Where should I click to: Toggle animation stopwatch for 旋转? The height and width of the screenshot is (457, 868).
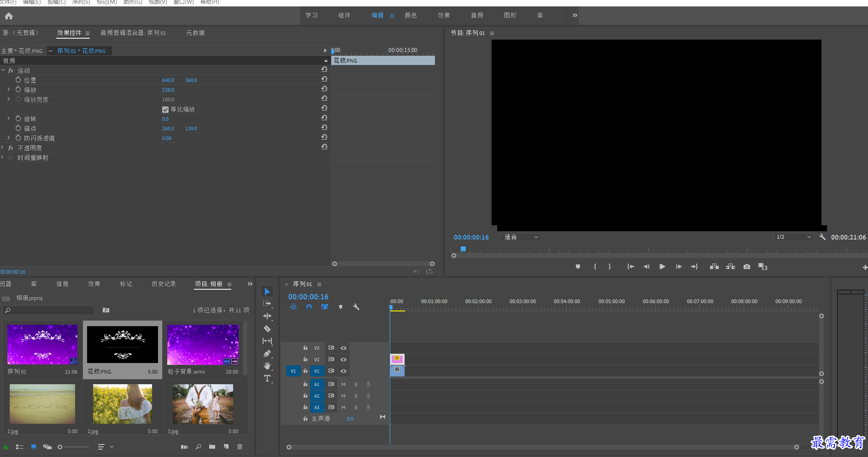pyautogui.click(x=18, y=118)
